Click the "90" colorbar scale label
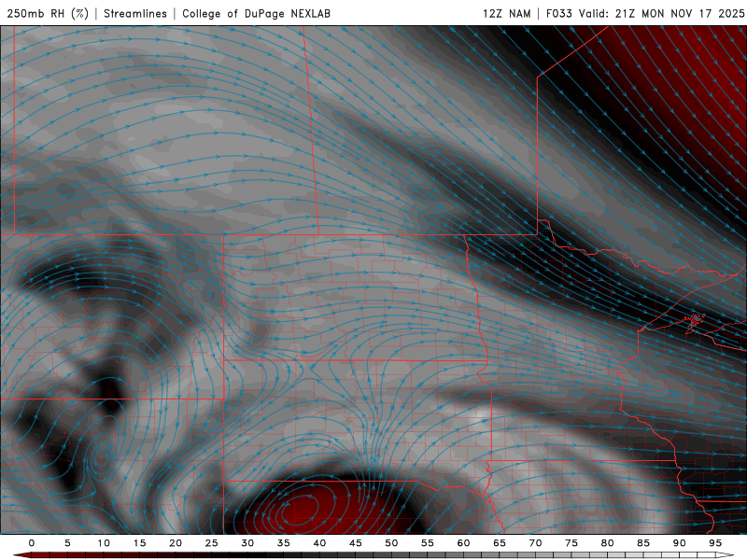The image size is (747, 560). 679,543
